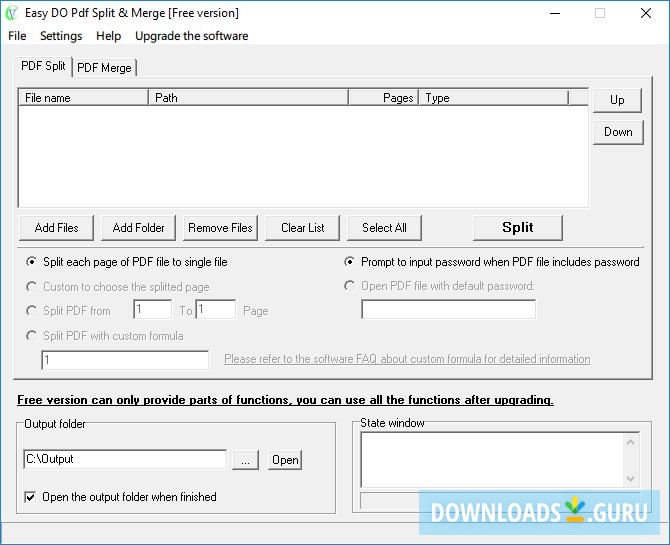Image resolution: width=670 pixels, height=545 pixels.
Task: Click the Easy DO app icon in title bar
Action: [x=12, y=13]
